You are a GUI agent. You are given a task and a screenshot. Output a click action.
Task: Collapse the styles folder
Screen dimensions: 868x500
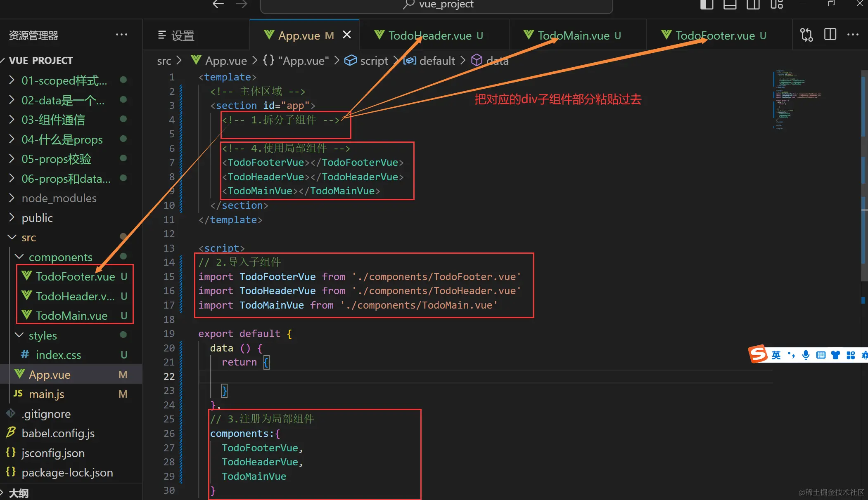(x=71, y=335)
